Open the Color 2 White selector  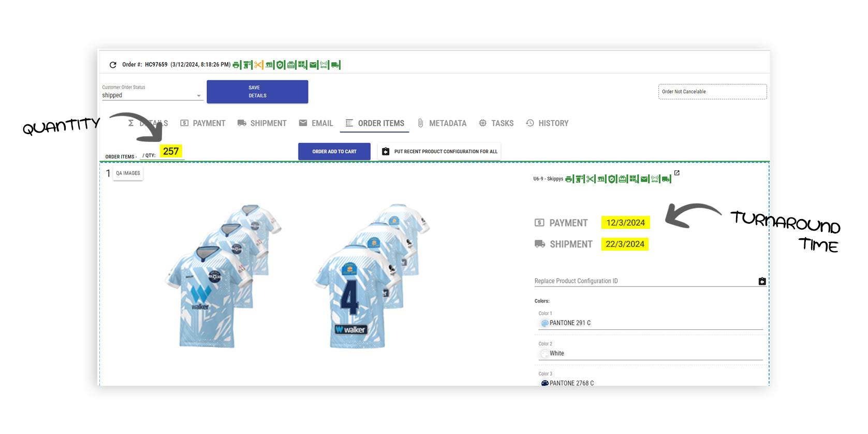[x=650, y=353]
